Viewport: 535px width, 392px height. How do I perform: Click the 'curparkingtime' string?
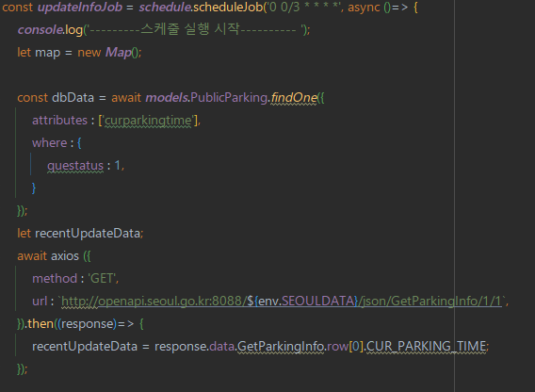pos(148,121)
